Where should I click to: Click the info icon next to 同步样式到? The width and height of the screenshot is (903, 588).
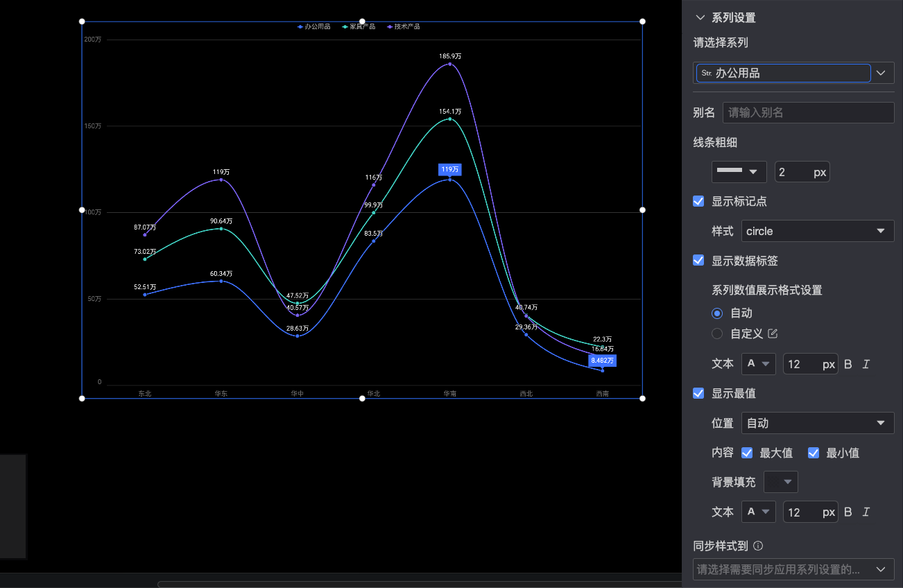[758, 546]
